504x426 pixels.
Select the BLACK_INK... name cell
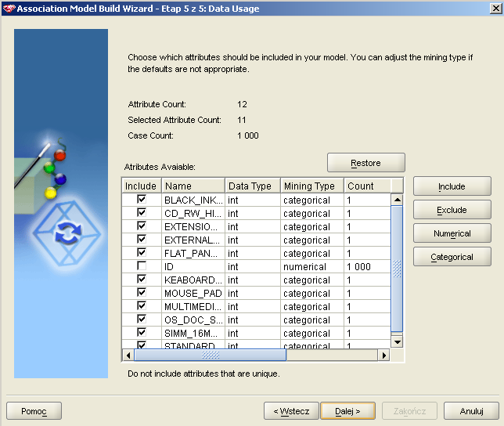(193, 200)
